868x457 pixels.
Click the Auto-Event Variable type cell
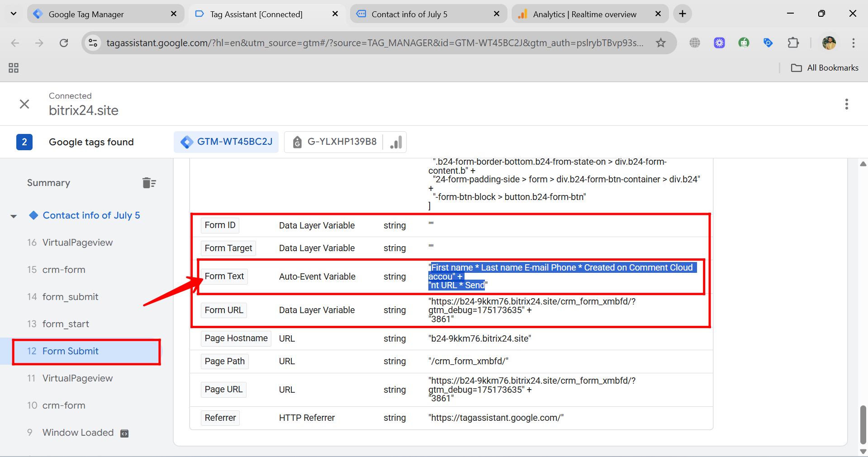pyautogui.click(x=317, y=276)
